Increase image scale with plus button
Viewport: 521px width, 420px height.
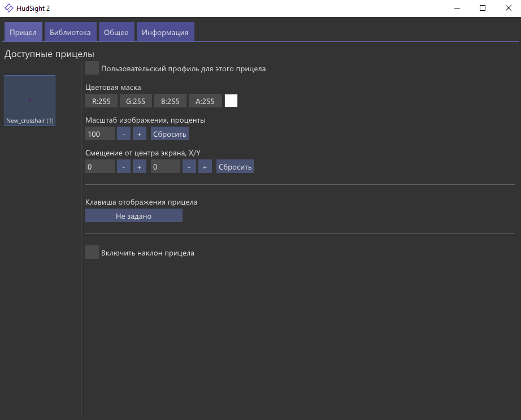pyautogui.click(x=140, y=134)
